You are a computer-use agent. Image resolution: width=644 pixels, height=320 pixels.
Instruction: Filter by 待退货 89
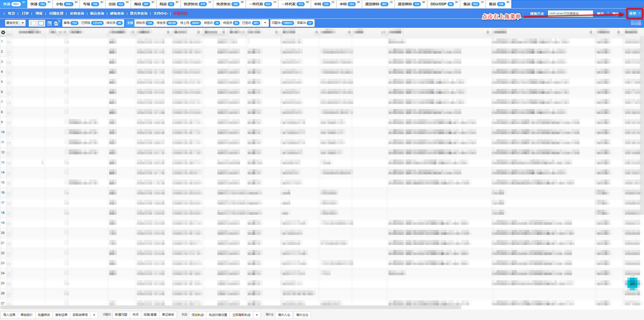tap(231, 23)
